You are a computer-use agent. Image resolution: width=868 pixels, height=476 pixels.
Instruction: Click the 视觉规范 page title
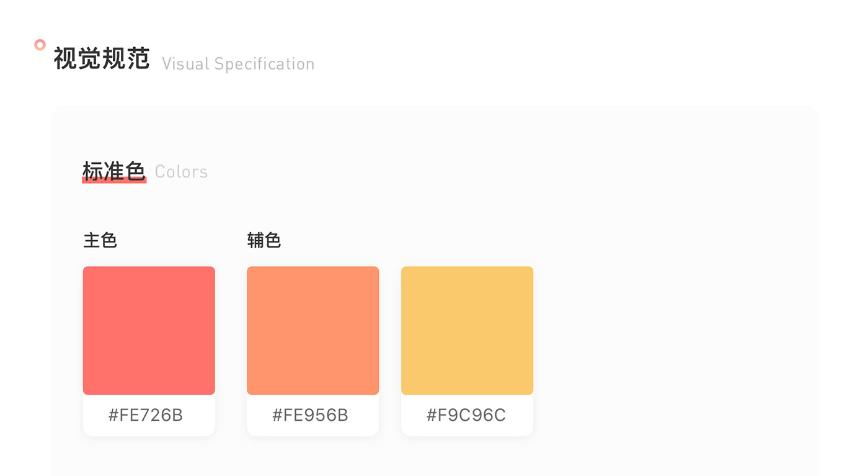click(102, 59)
